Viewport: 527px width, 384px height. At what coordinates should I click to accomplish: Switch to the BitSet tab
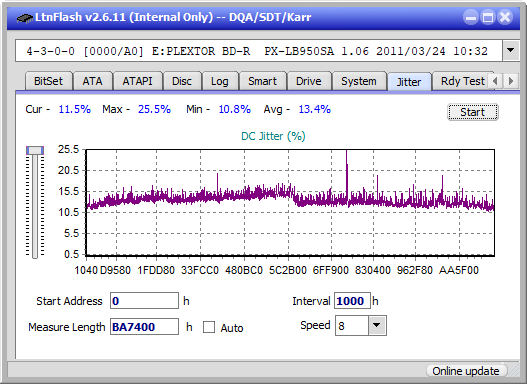click(48, 81)
